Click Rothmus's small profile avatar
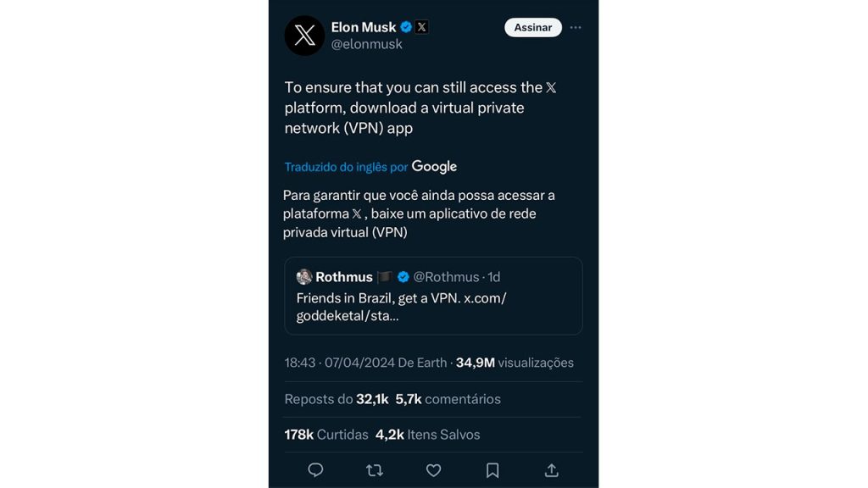The image size is (868, 488). tap(304, 277)
